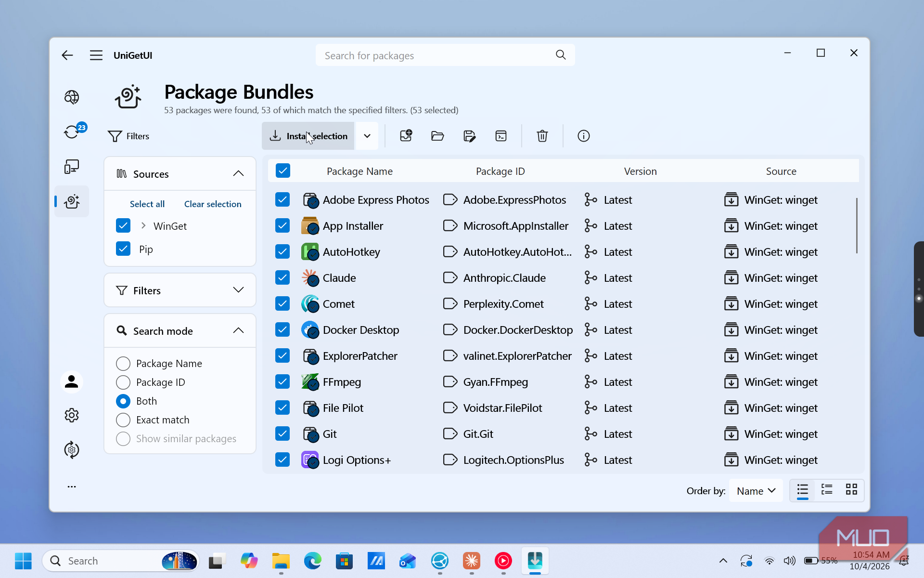Image resolution: width=924 pixels, height=578 pixels.
Task: Switch to the grid icons view layout
Action: coord(851,490)
